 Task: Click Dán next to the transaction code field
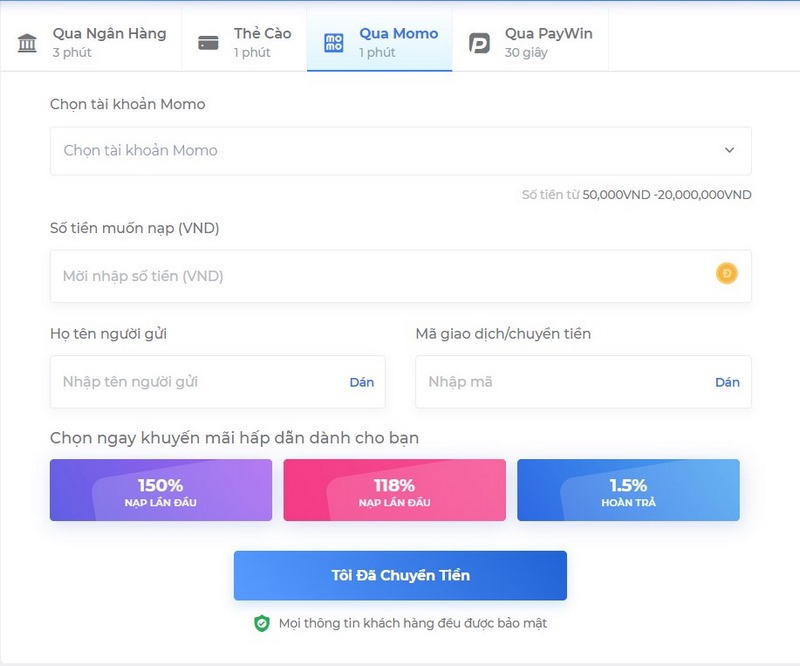click(728, 382)
